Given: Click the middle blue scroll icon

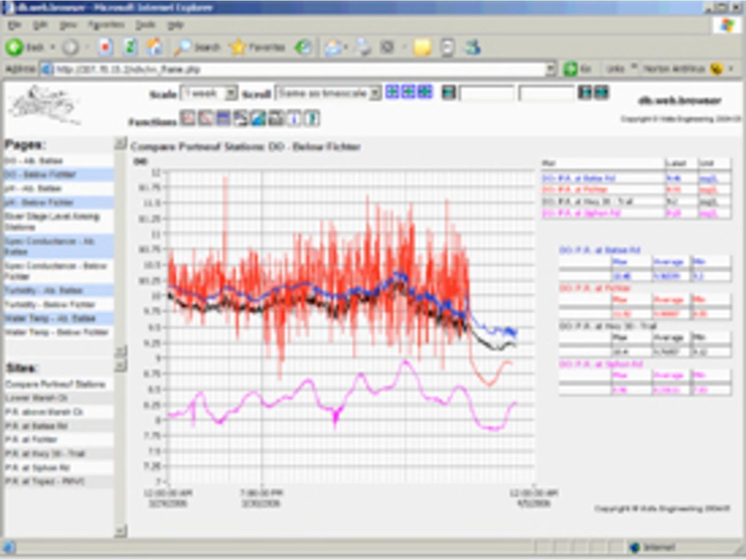Looking at the screenshot, I should tap(409, 92).
